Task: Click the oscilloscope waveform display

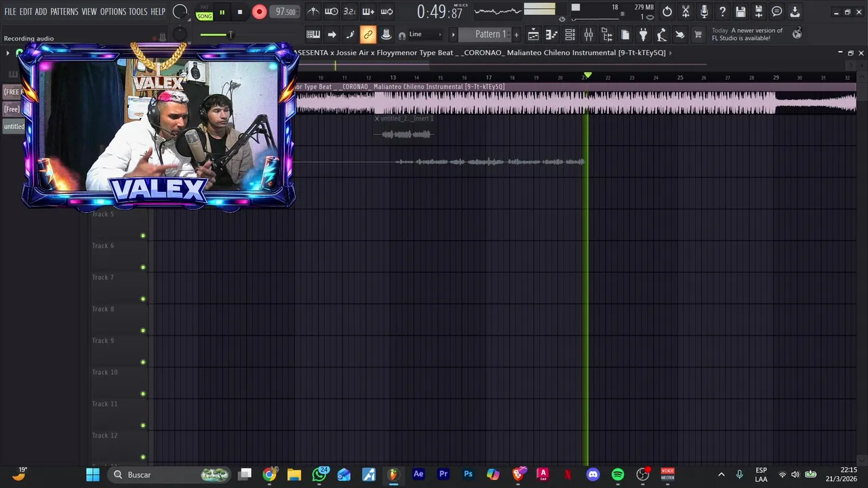Action: click(498, 12)
